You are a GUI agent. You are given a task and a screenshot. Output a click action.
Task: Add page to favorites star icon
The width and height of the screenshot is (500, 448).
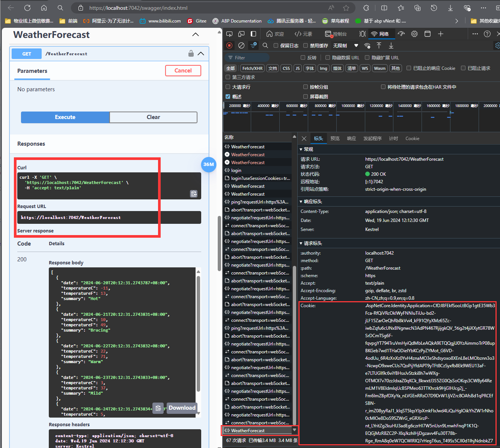(x=346, y=8)
